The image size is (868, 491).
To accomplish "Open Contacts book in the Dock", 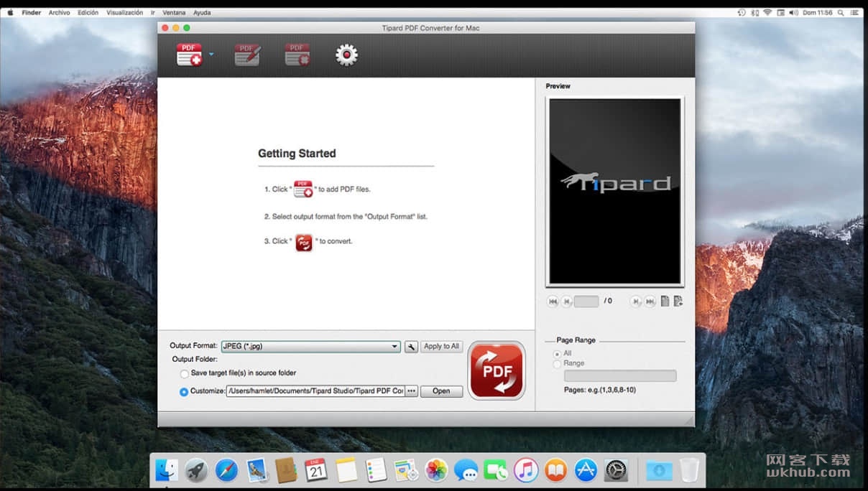I will pyautogui.click(x=286, y=470).
